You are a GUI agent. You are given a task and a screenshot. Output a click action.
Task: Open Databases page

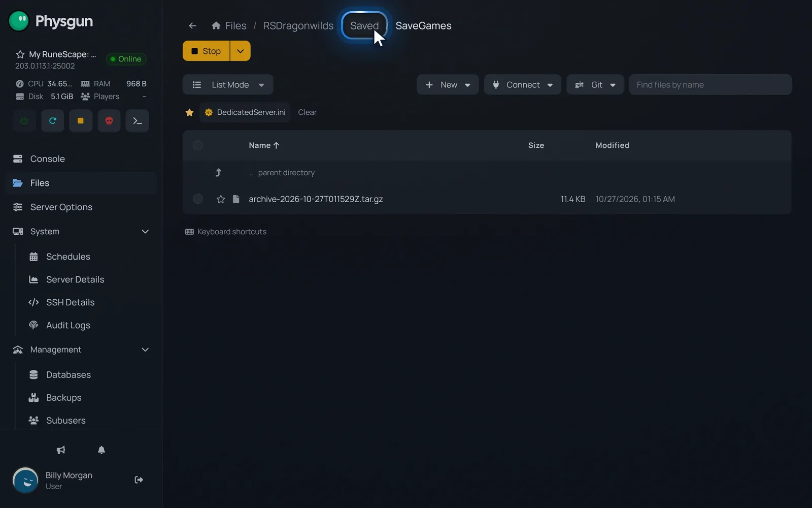(69, 375)
